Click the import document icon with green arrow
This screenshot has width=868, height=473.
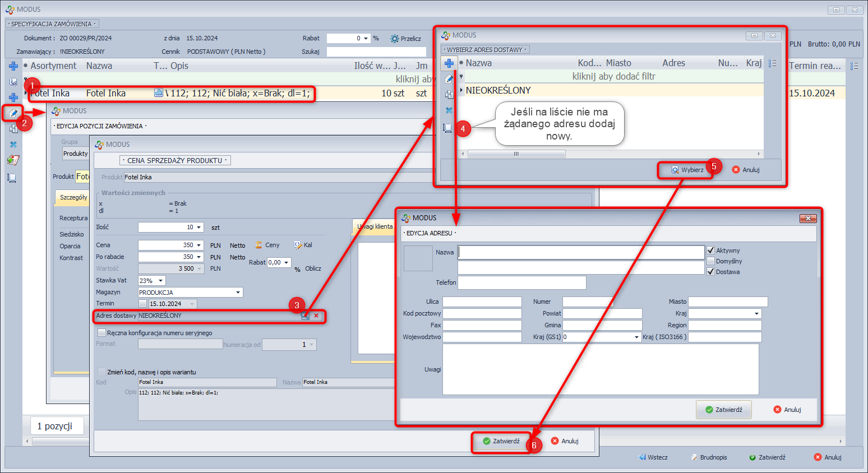13,160
